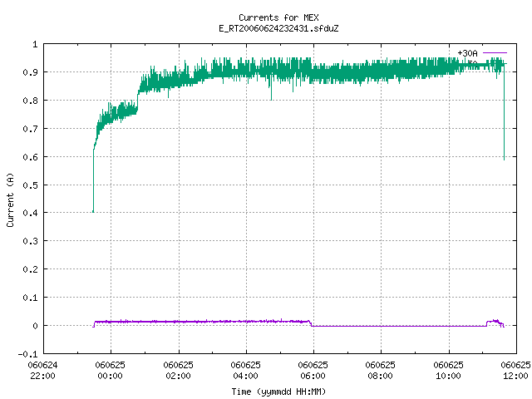Click the "1" tick label on Current axis

tap(35, 44)
